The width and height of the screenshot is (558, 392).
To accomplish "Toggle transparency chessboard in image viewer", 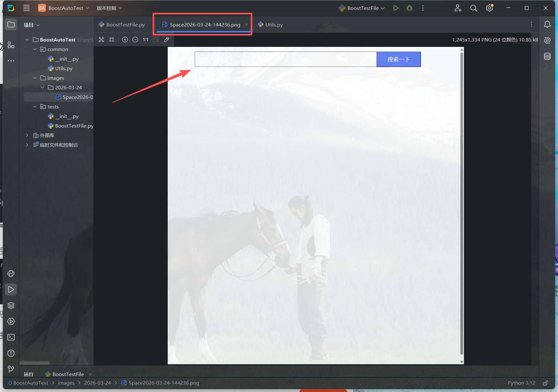I will (x=101, y=40).
